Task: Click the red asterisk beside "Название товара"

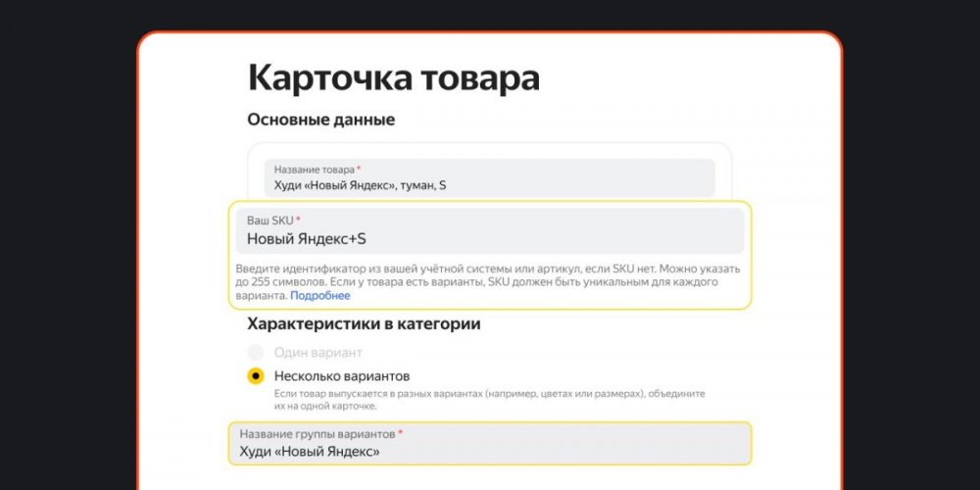Action: (x=359, y=170)
